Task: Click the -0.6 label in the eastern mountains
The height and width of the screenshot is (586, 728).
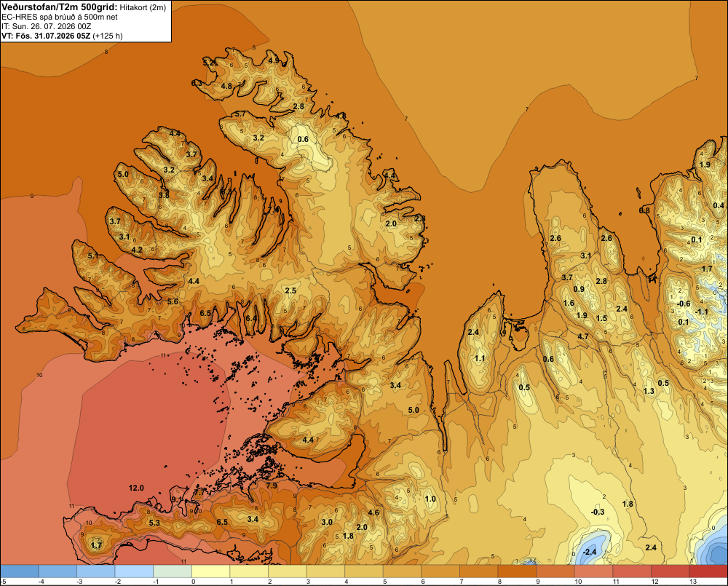Action: coord(684,304)
